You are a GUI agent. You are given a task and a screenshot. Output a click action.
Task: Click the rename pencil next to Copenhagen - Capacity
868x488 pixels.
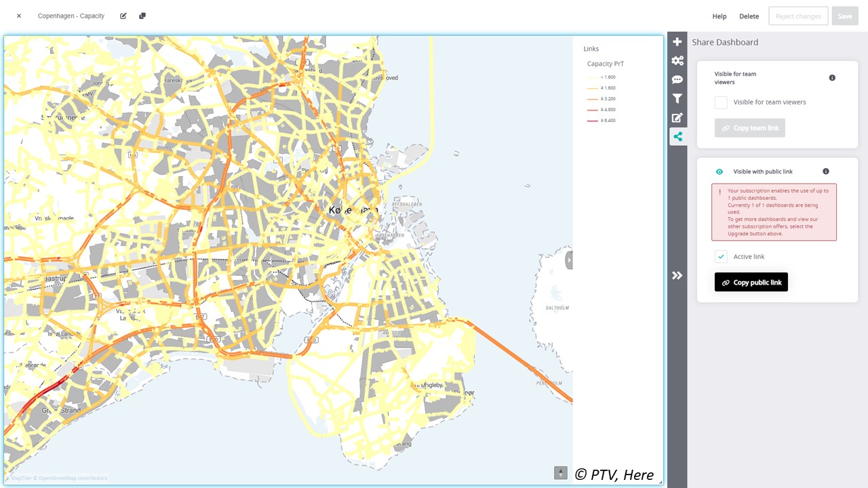(123, 16)
